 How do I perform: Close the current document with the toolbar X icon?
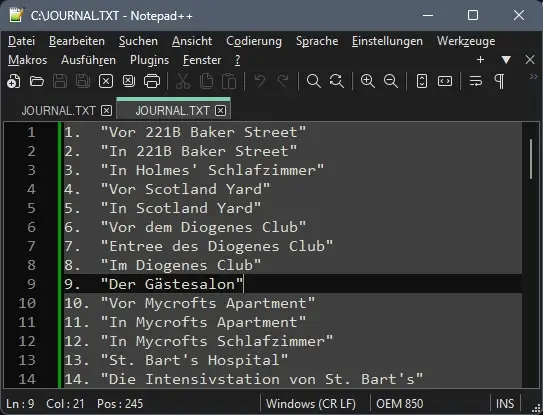point(106,81)
